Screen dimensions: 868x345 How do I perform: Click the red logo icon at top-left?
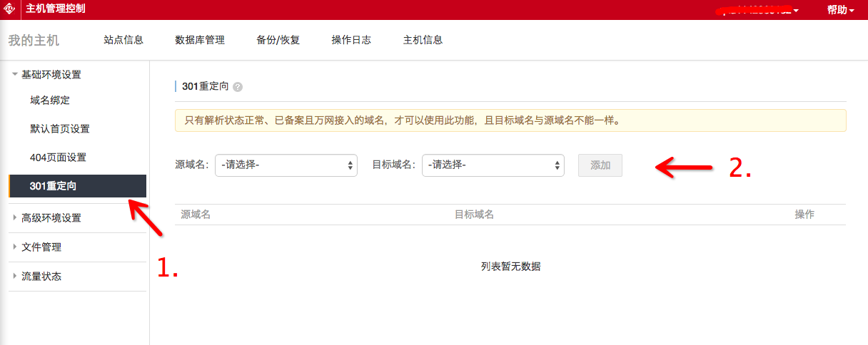point(10,9)
